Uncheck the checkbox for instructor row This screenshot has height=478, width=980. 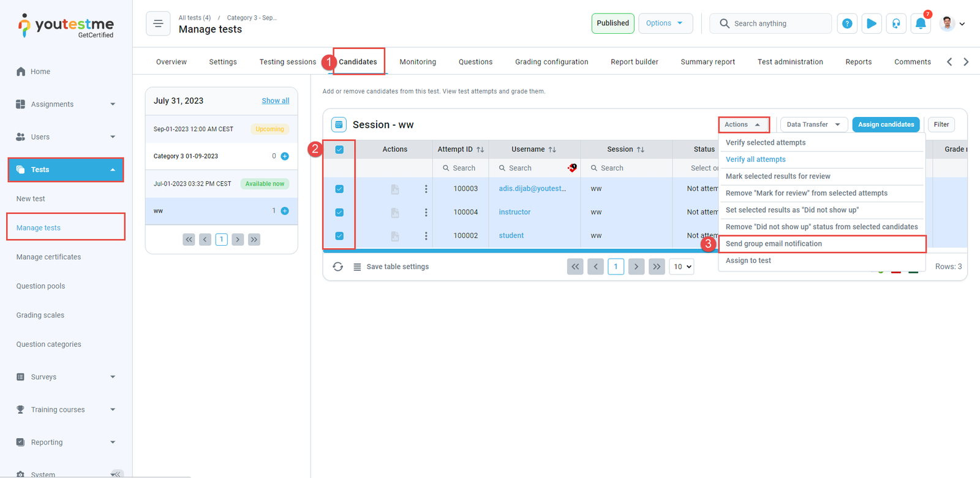(x=339, y=212)
